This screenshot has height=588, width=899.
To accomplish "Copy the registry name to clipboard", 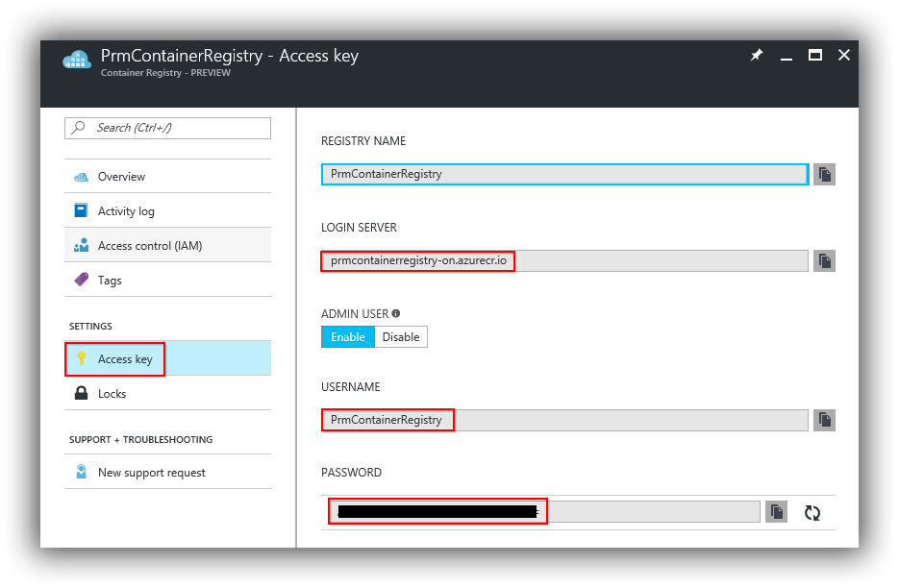I will click(x=824, y=174).
